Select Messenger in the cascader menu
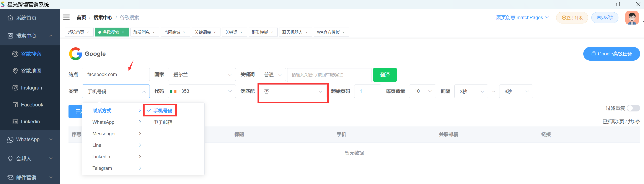644x184 pixels. click(x=112, y=134)
